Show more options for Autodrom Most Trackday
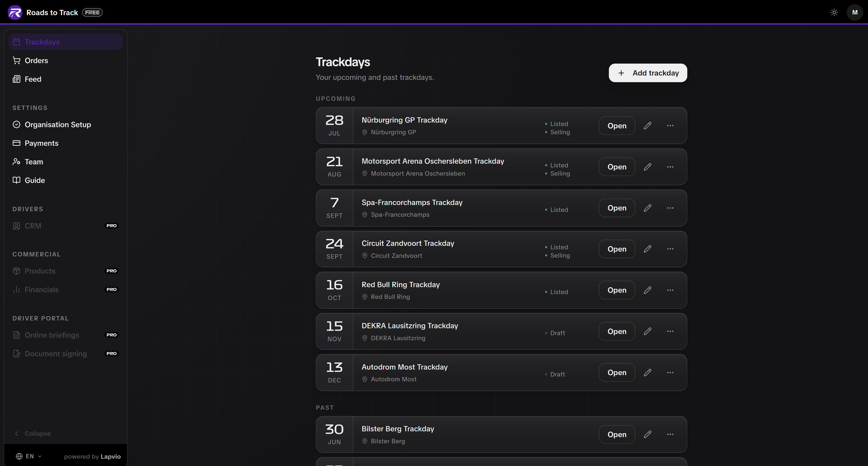This screenshot has width=868, height=466. tap(670, 373)
